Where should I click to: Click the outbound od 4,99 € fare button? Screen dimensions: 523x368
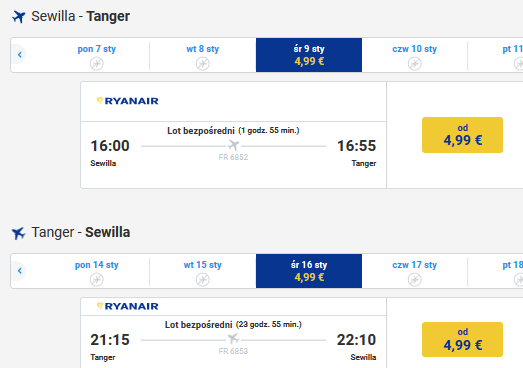click(462, 135)
